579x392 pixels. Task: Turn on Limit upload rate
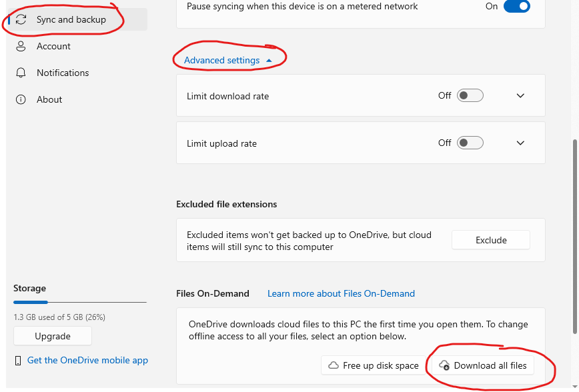click(x=470, y=143)
